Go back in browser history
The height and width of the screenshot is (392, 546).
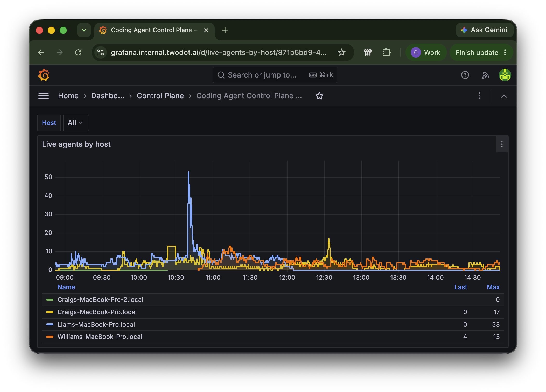pos(41,53)
